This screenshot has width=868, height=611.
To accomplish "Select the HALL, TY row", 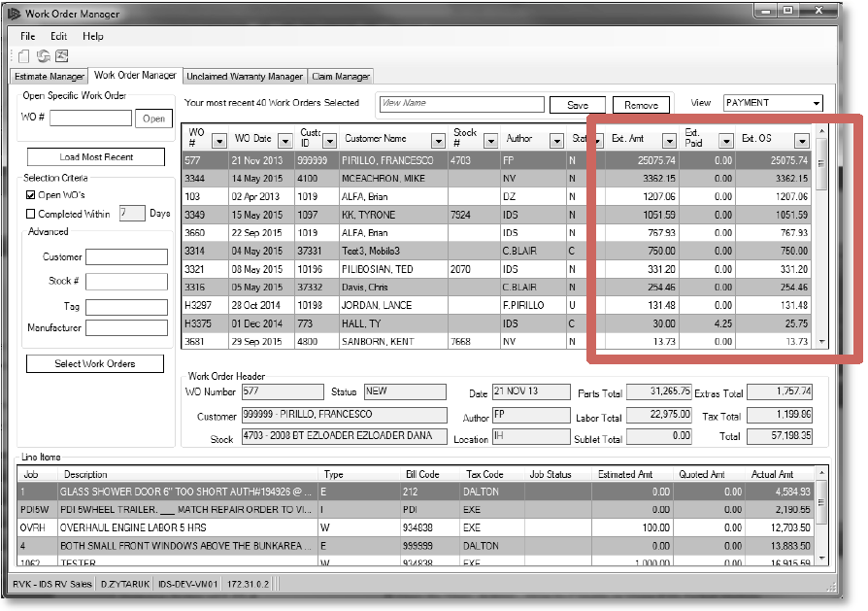I will (x=496, y=323).
